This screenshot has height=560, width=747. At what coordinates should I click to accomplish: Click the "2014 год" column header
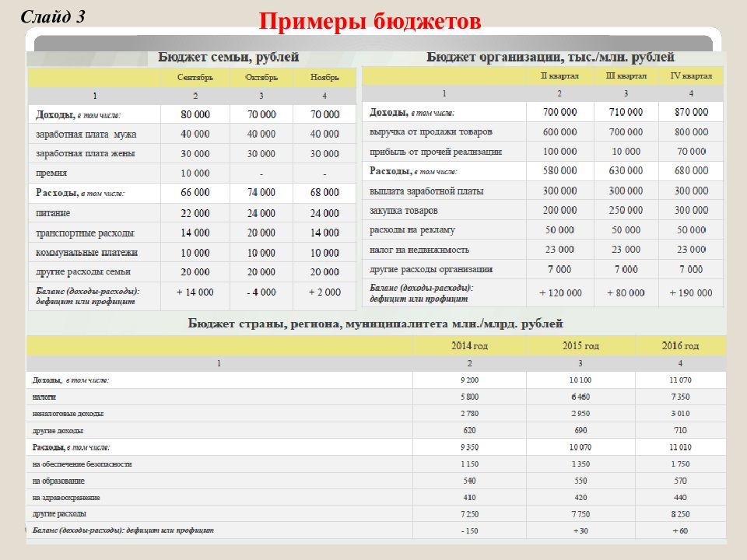coord(469,345)
